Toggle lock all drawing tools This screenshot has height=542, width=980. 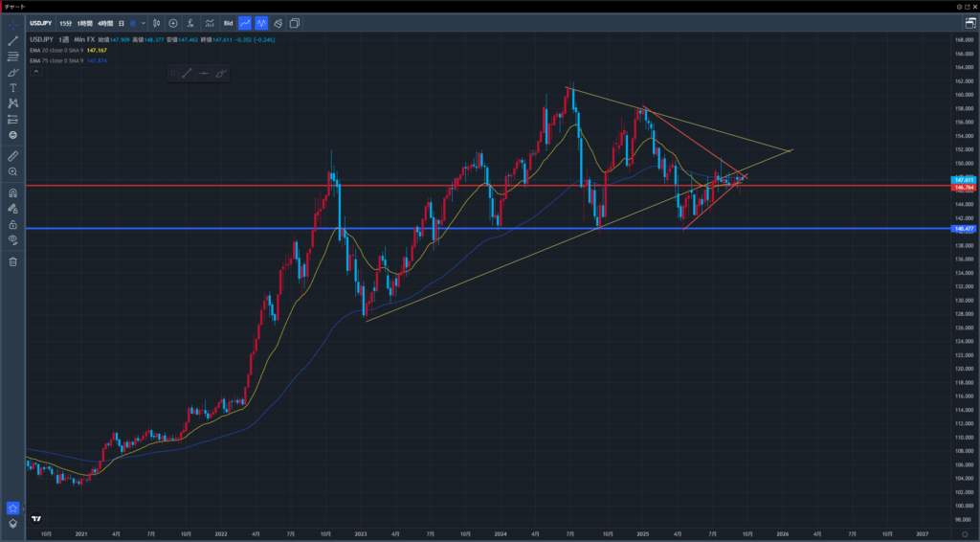coord(13,224)
